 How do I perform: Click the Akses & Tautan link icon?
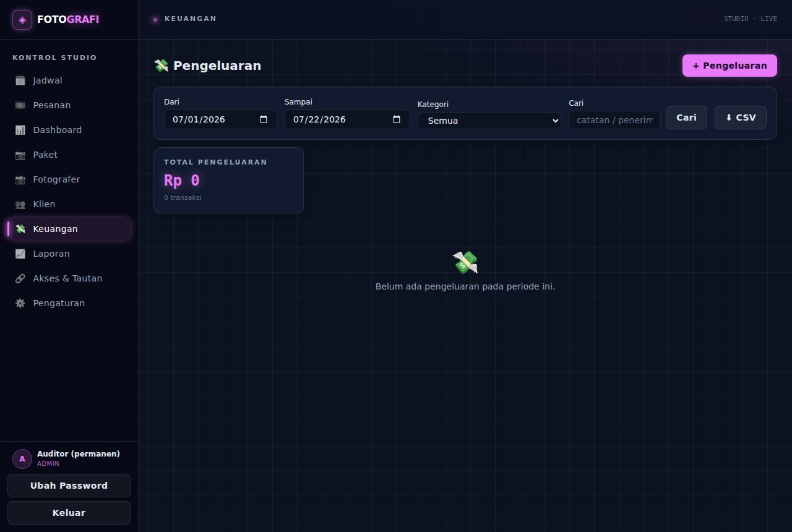20,278
